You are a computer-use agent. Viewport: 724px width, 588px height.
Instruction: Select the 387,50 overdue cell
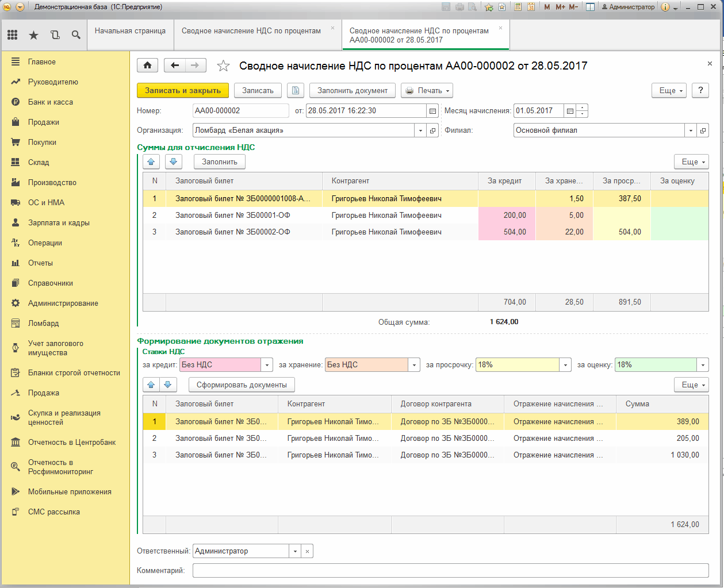(622, 199)
